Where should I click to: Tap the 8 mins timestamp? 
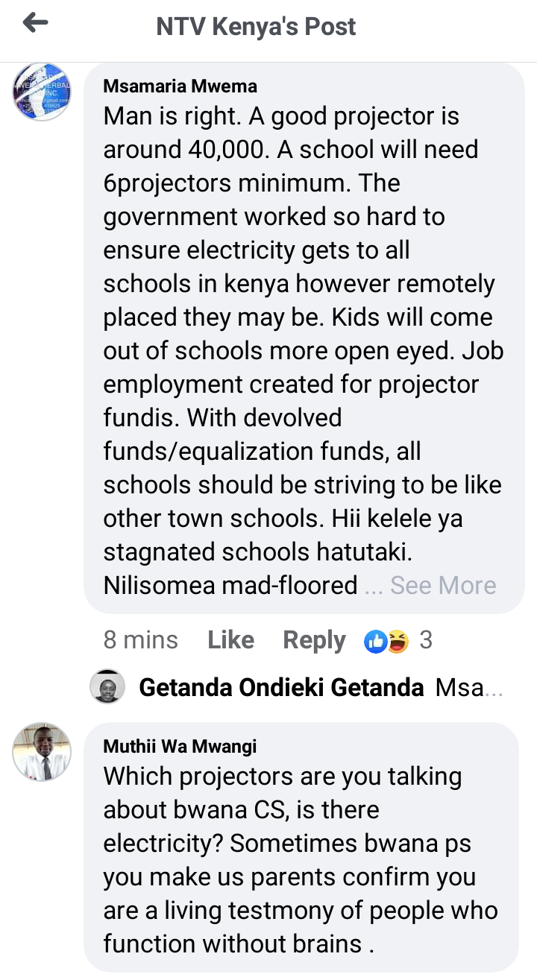point(141,640)
